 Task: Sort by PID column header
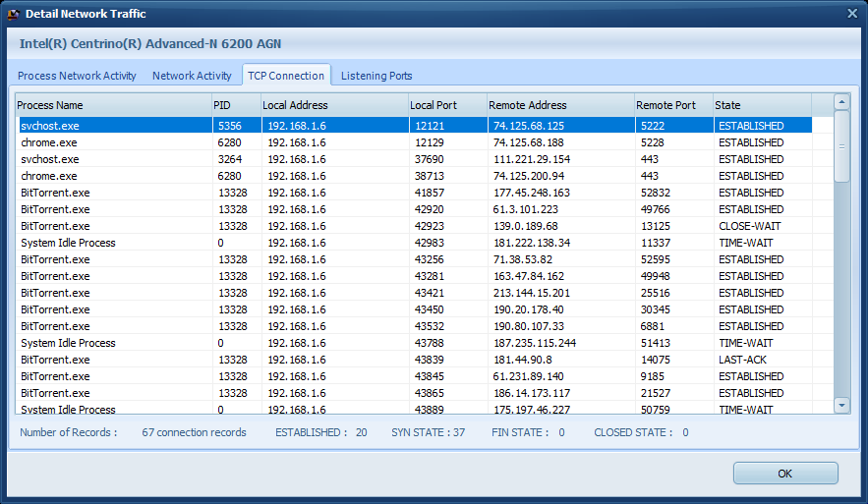coord(236,105)
